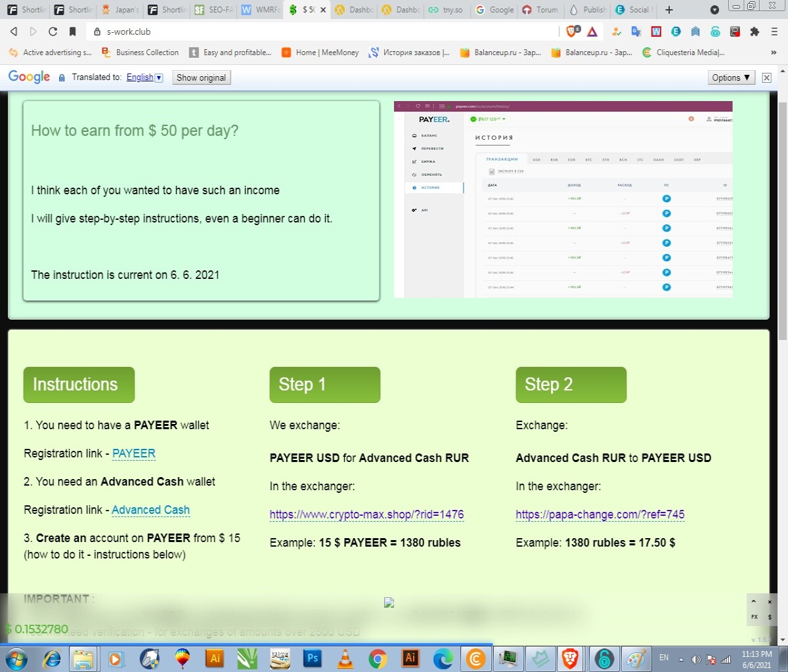Viewport: 788px width, 672px height.
Task: Open the История заказов bookmark
Action: (x=409, y=52)
